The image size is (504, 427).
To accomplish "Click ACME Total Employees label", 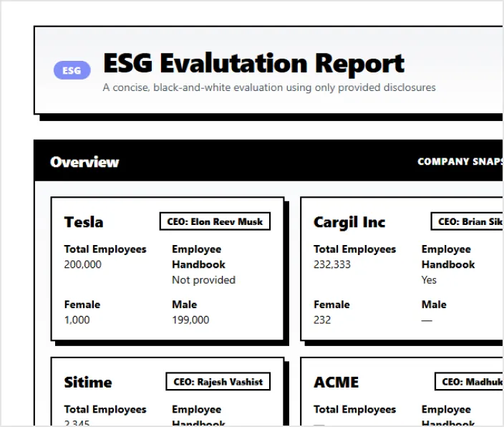I will tap(354, 409).
